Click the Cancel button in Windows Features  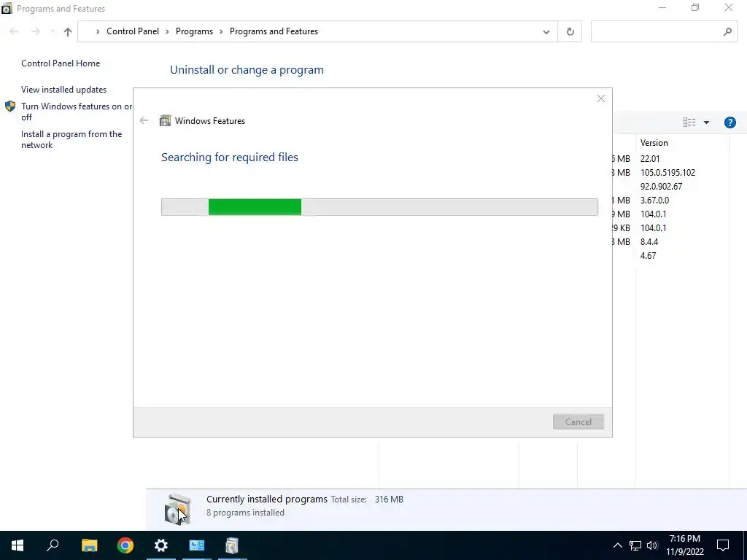point(578,422)
